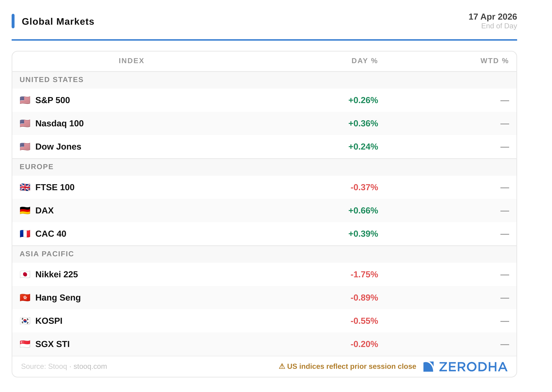Click the INDEX column header
Viewport: 552px width, 392px height.
click(x=131, y=61)
